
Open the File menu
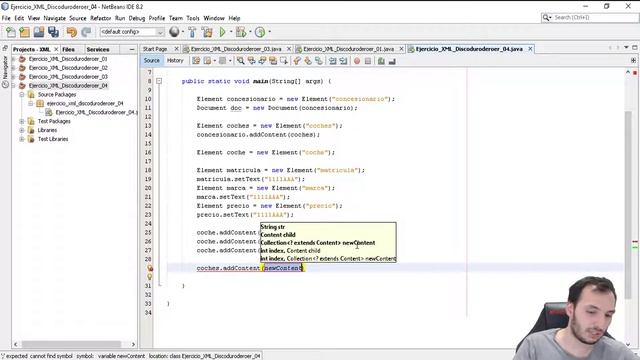[x=6, y=18]
